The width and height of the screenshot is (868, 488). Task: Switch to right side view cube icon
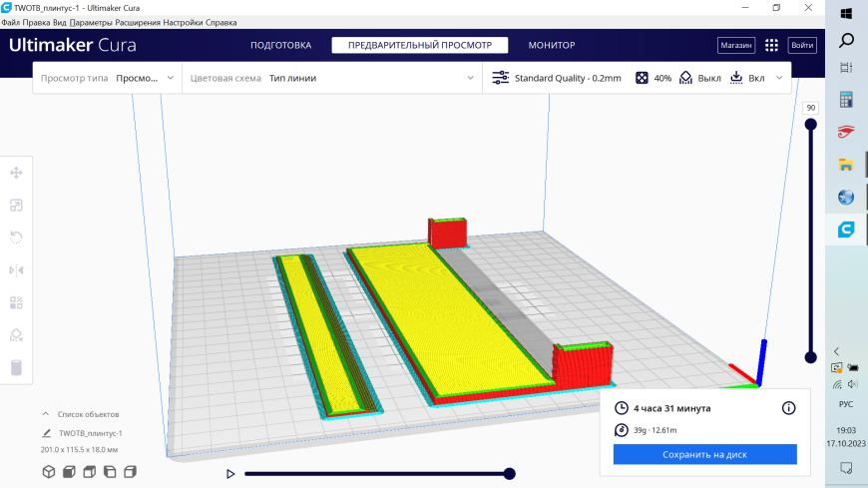(130, 472)
